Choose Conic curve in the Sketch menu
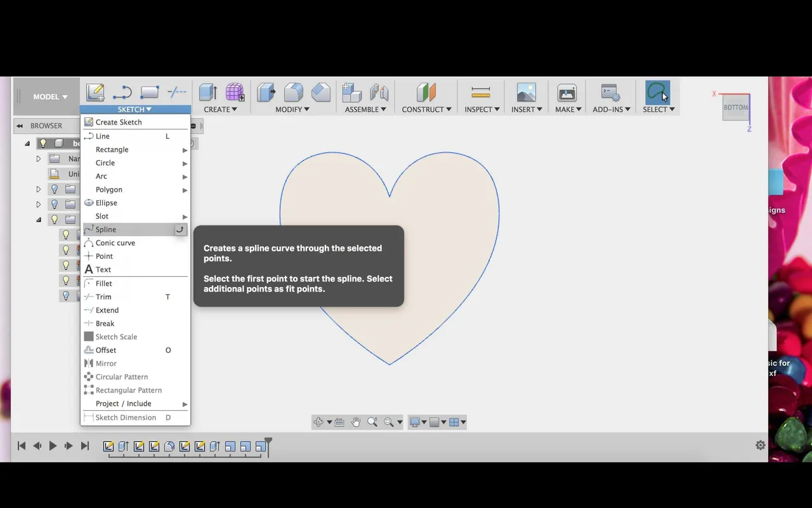 click(135, 243)
